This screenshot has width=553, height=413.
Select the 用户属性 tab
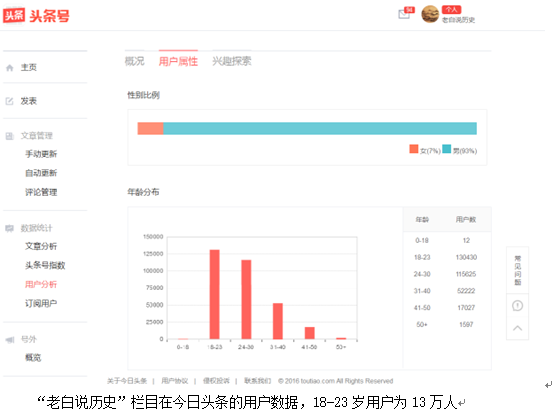[x=178, y=61]
